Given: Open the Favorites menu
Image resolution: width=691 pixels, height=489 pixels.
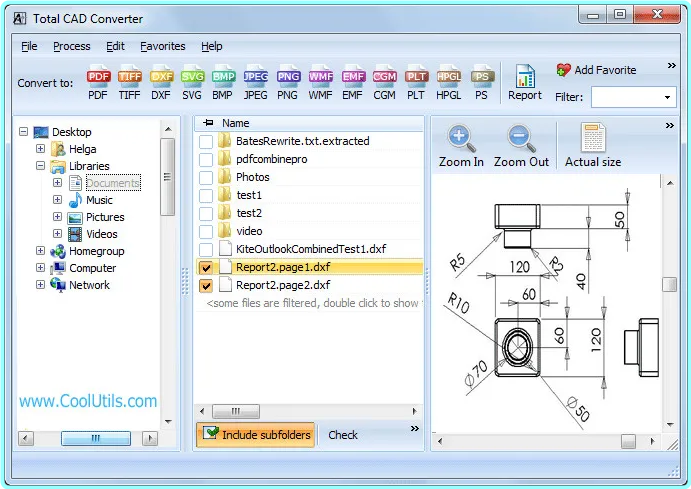Looking at the screenshot, I should [163, 46].
